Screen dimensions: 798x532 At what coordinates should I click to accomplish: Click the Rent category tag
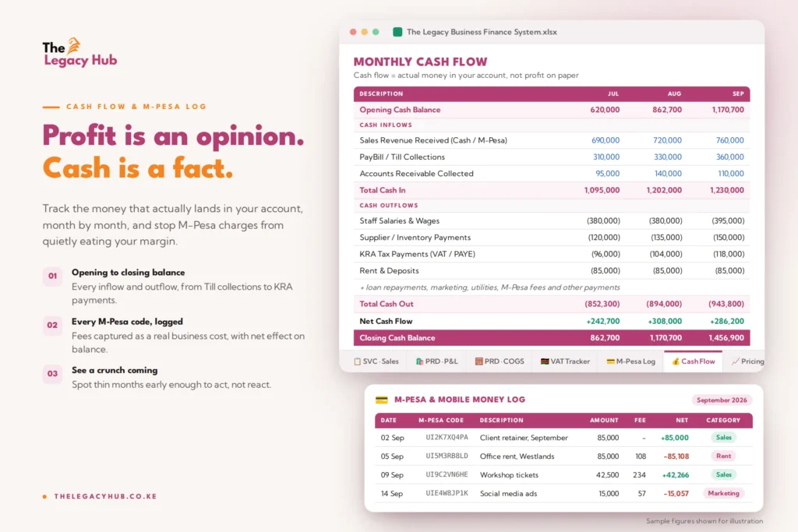point(723,456)
